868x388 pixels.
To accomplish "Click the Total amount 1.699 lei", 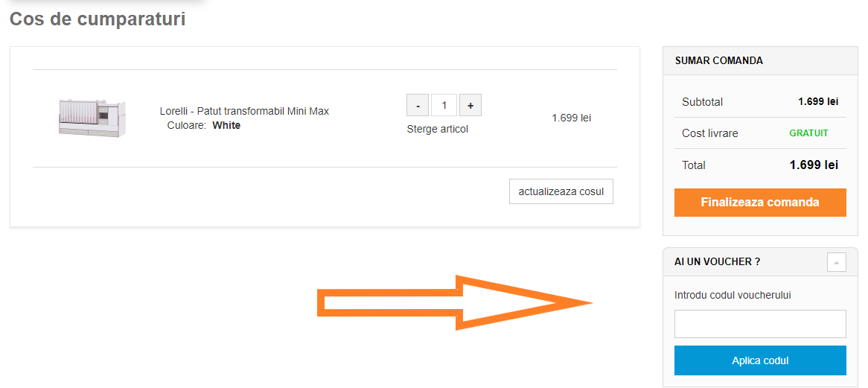I will pos(813,165).
